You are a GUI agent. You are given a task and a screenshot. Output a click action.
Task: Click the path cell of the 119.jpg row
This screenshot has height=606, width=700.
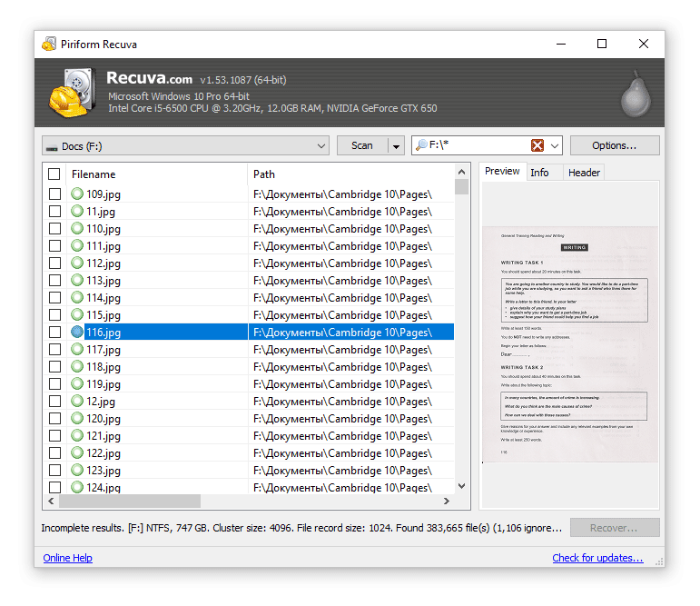(350, 384)
